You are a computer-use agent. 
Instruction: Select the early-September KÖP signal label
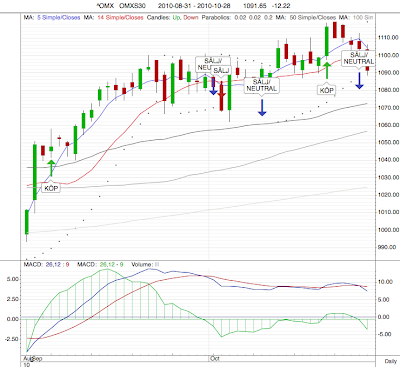[x=51, y=188]
